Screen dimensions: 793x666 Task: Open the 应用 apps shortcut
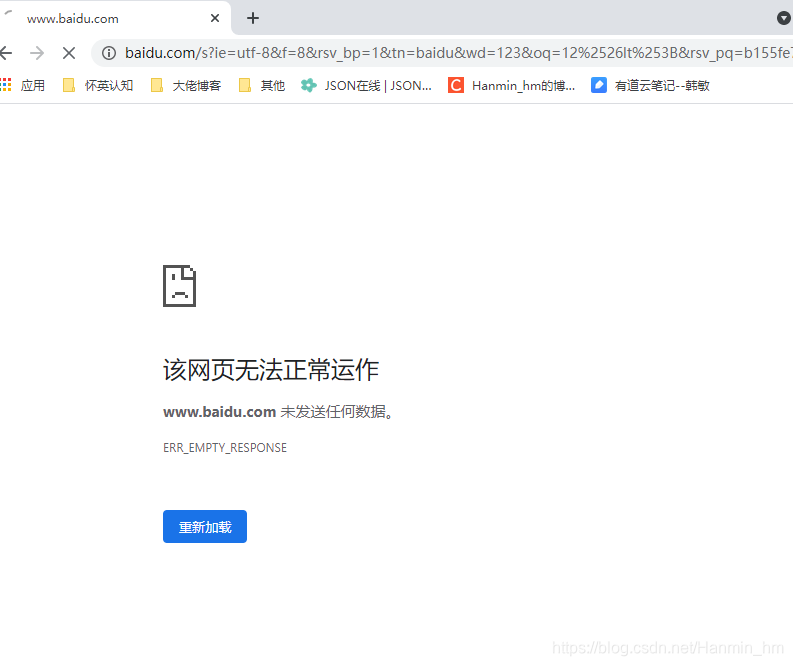(23, 85)
